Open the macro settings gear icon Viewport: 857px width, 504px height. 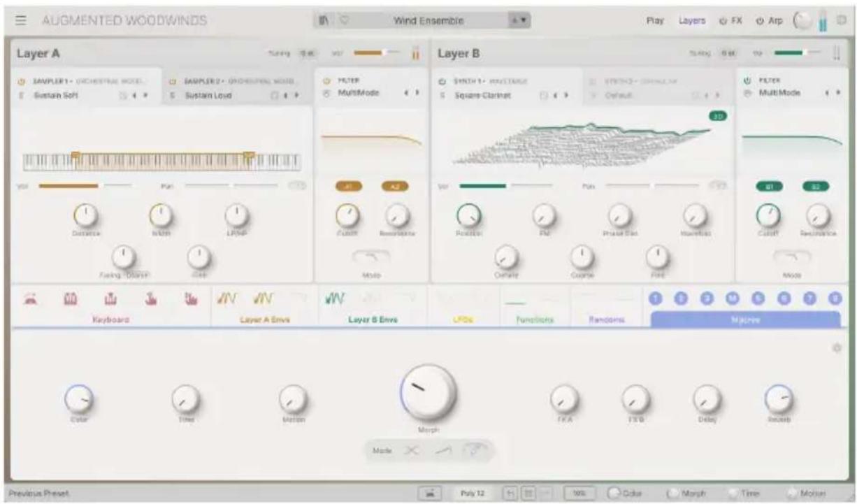pos(836,347)
